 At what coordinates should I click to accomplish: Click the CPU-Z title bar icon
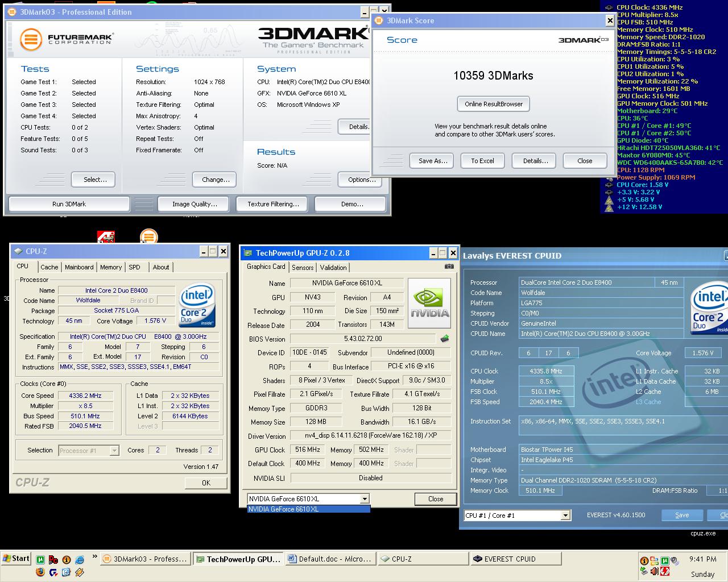(x=19, y=251)
